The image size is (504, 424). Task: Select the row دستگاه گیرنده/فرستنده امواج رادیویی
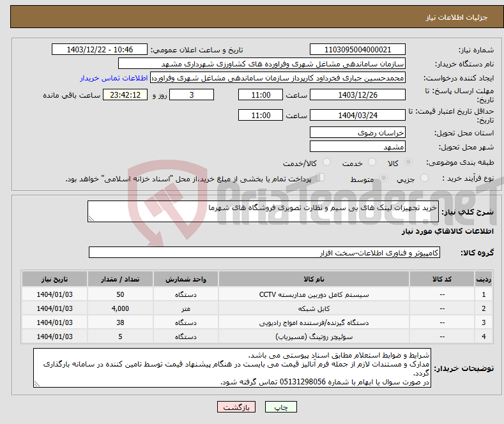[257, 322]
